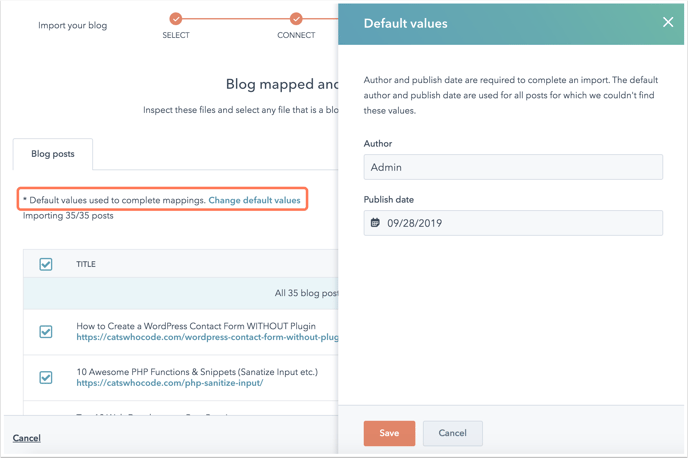Click Cancel in the Default values panel
This screenshot has width=688, height=458.
[x=452, y=433]
